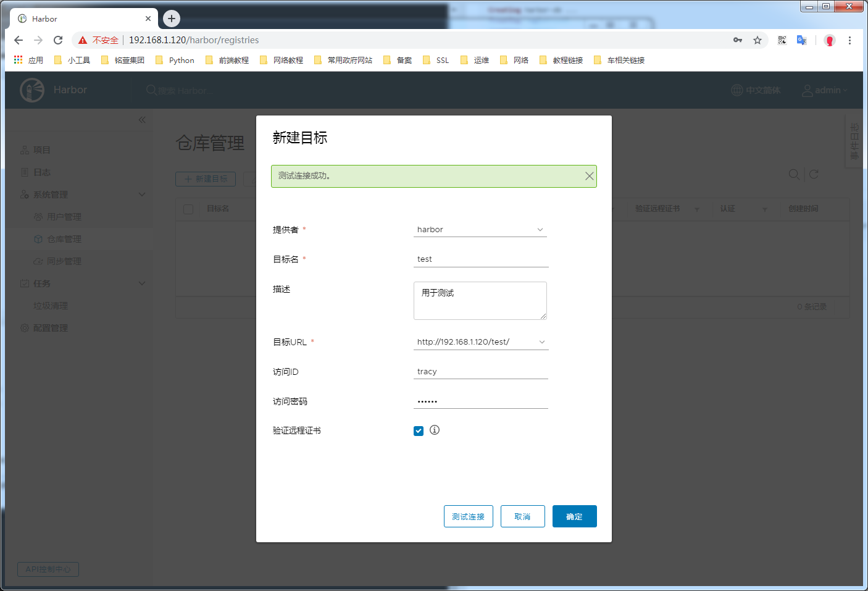This screenshot has width=868, height=591.
Task: Click the not-secure warning icon
Action: click(83, 40)
